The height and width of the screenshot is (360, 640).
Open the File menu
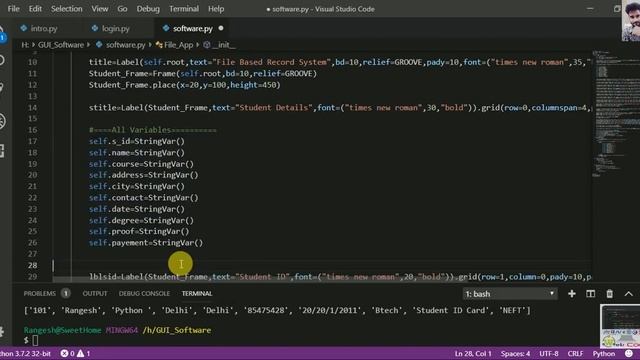13,9
